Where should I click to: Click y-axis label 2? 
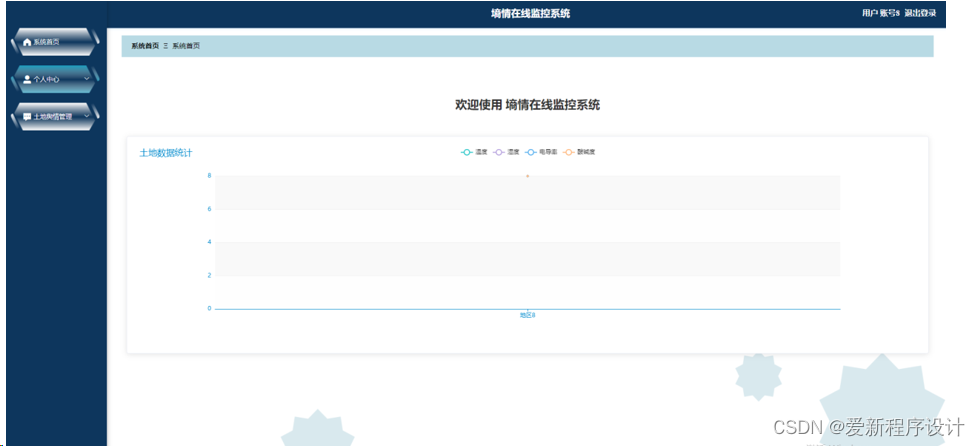click(209, 275)
